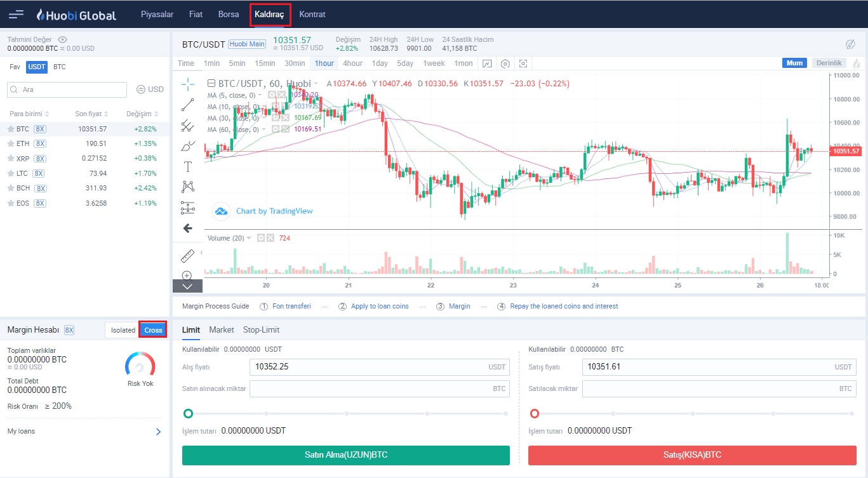Viewport: 868px width, 478px height.
Task: Collapse the BTC/USDT chart legend
Action: tap(211, 84)
